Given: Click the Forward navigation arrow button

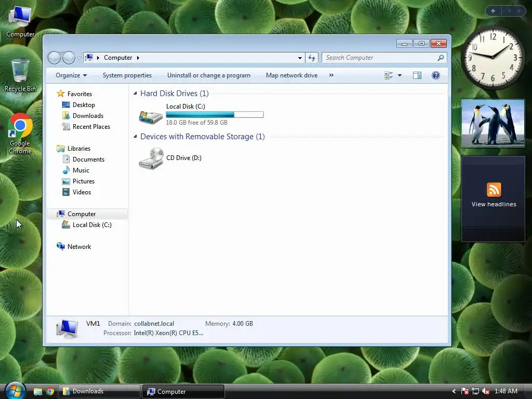Looking at the screenshot, I should point(69,58).
